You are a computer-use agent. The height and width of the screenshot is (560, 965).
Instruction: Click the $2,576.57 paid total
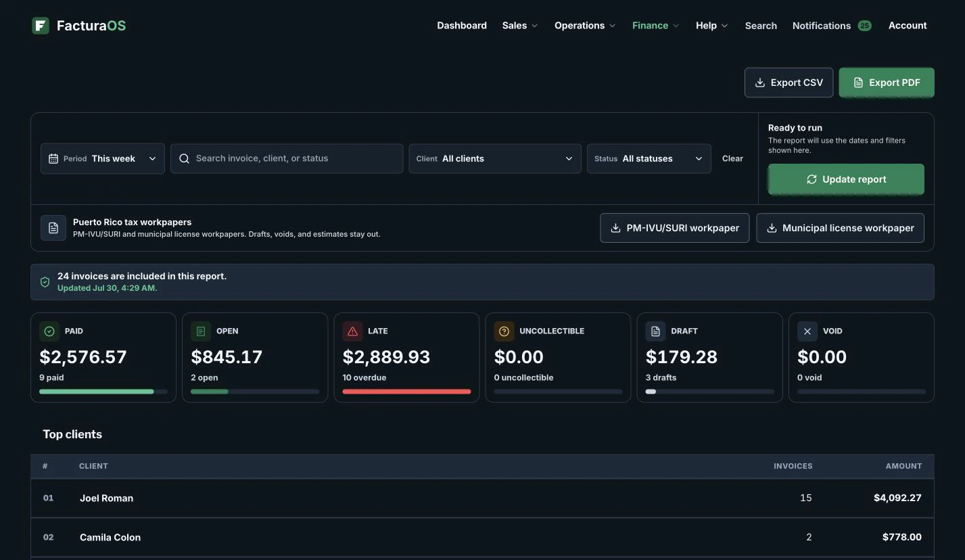point(83,357)
